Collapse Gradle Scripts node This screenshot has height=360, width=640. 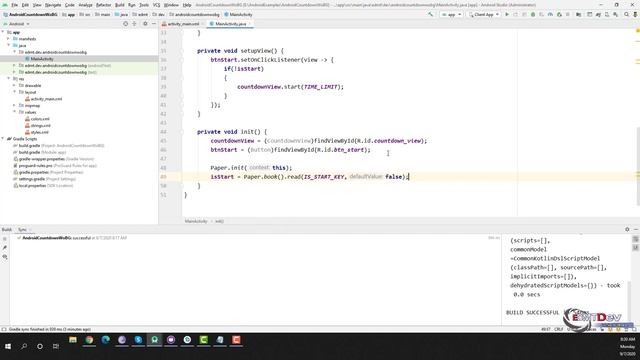(3, 139)
